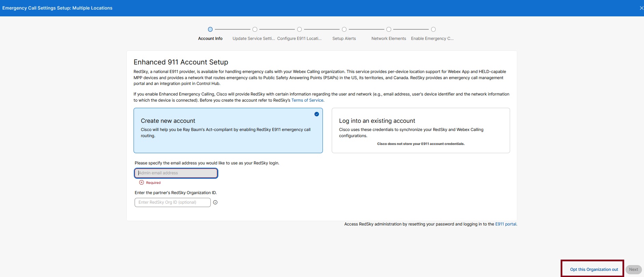Click "Enter the partner's RedSky Organization ID." label

(x=176, y=193)
